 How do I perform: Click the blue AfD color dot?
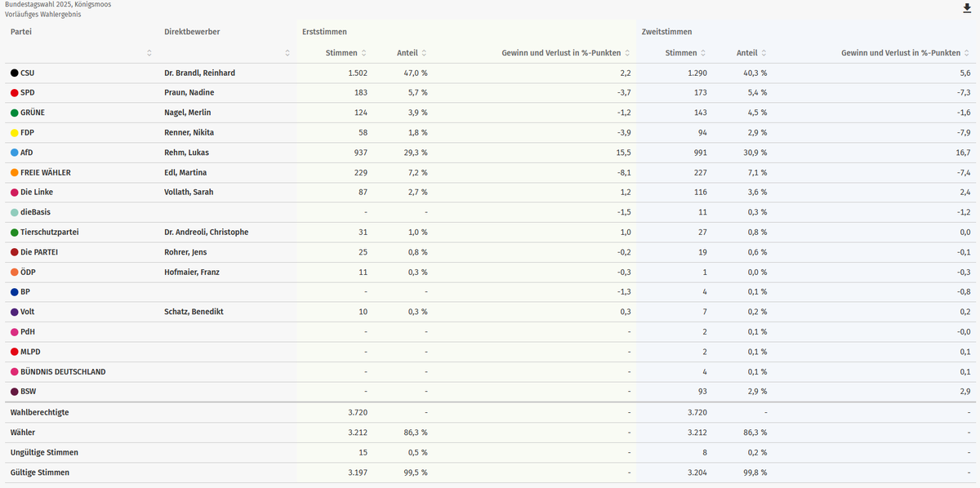pyautogui.click(x=15, y=153)
